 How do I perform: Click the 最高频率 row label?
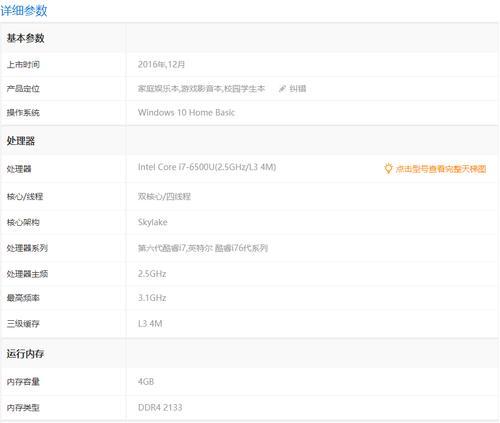pyautogui.click(x=23, y=298)
